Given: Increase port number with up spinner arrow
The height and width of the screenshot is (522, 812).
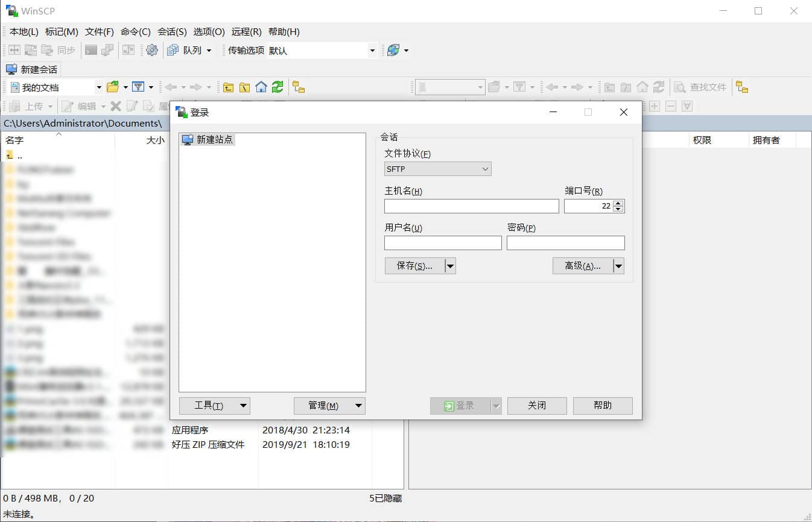Looking at the screenshot, I should coord(618,203).
